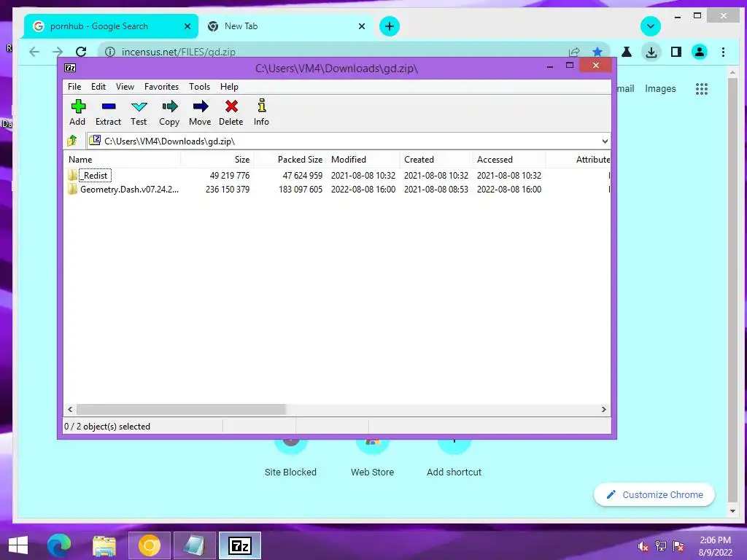Bookmark this page with the star icon
Viewport: 747px width, 560px height.
tap(597, 52)
